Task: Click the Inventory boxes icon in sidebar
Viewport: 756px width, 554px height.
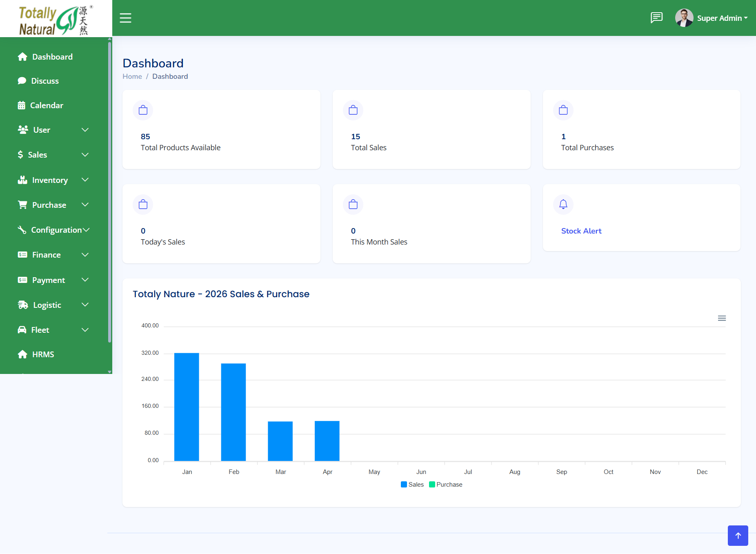Action: coord(22,180)
